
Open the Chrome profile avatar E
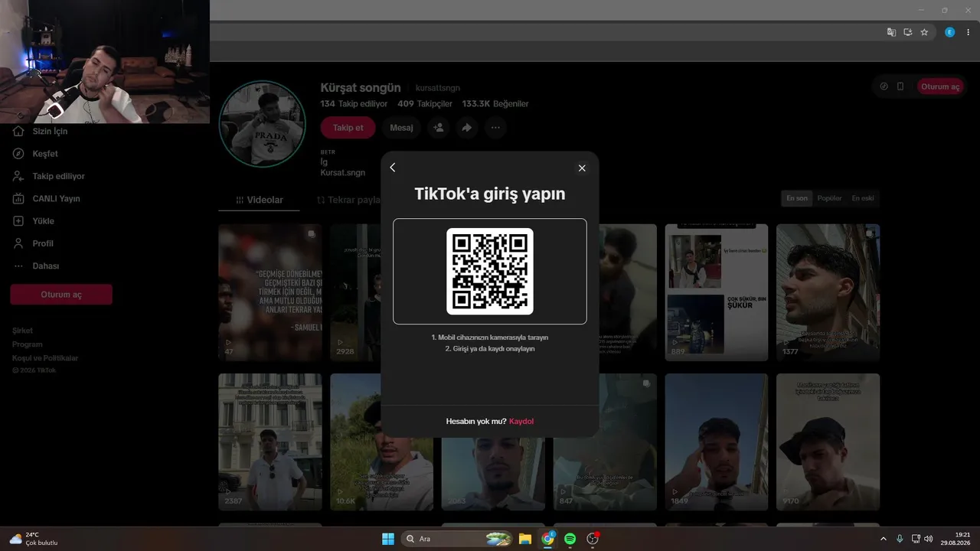click(950, 32)
